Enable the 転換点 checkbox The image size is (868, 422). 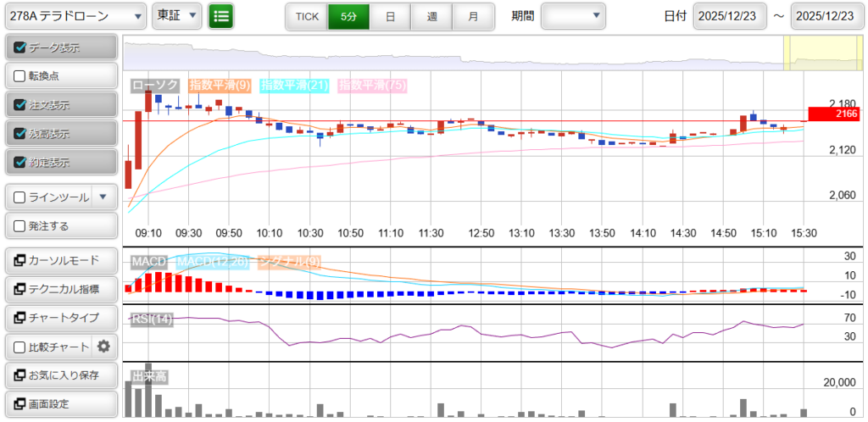(20, 76)
